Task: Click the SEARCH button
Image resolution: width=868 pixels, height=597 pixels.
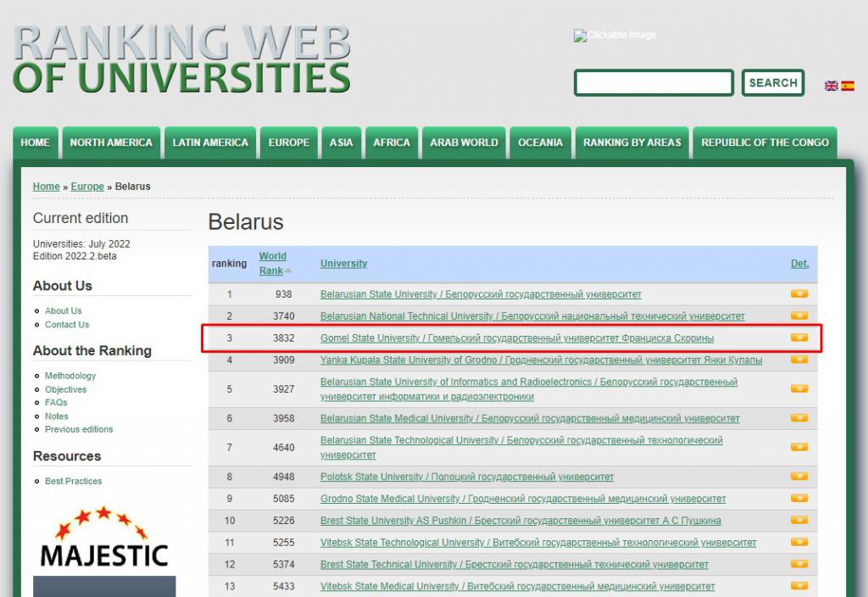Action: [x=773, y=82]
